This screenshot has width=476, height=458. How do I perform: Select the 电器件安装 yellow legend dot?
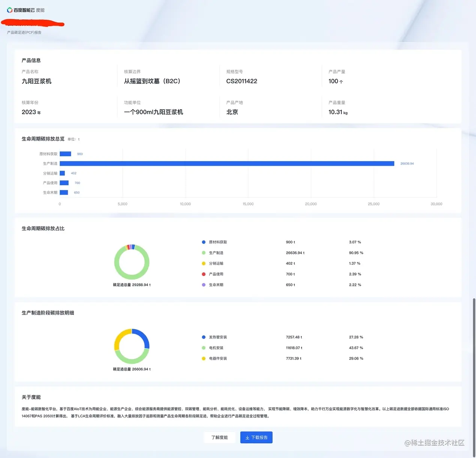point(204,359)
